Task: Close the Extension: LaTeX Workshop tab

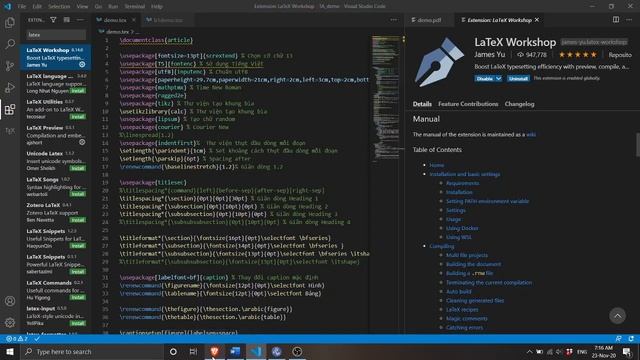Action: pyautogui.click(x=537, y=20)
